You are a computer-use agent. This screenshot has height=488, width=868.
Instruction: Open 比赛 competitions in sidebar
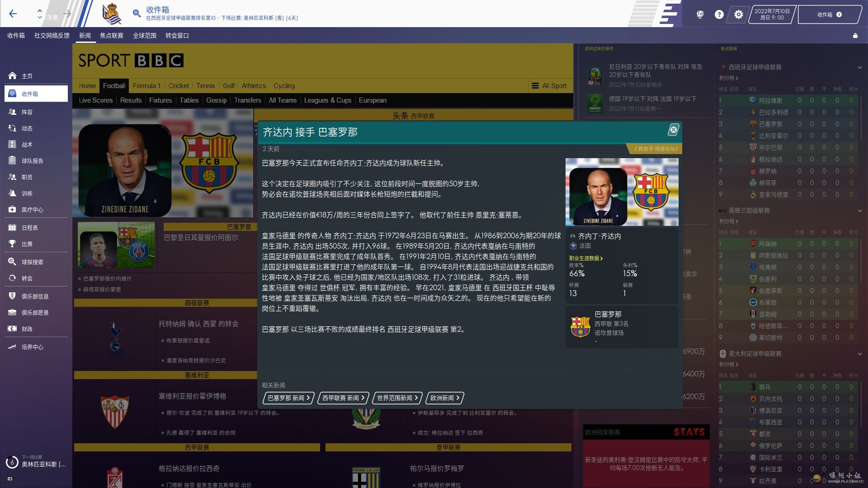(x=36, y=244)
